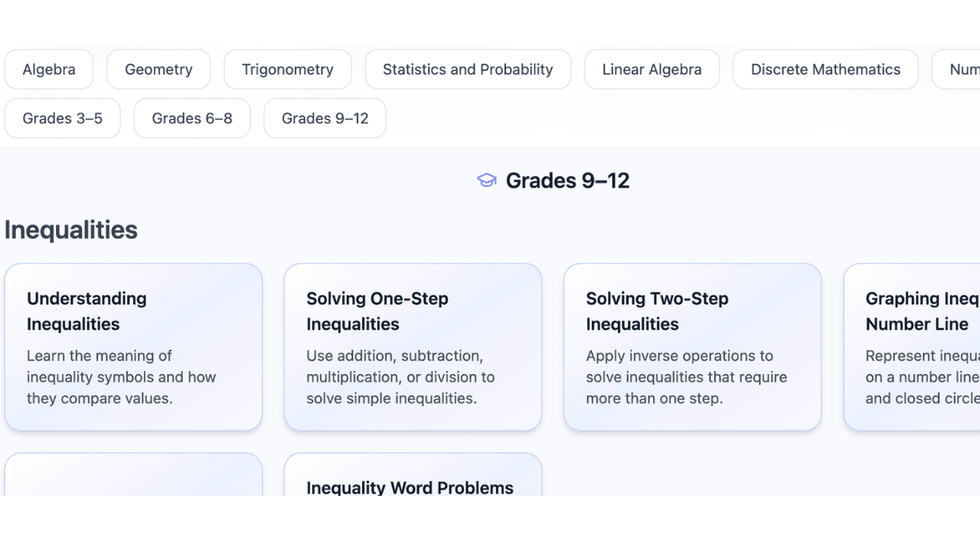
Task: Select the Geometry subject filter
Action: click(158, 69)
